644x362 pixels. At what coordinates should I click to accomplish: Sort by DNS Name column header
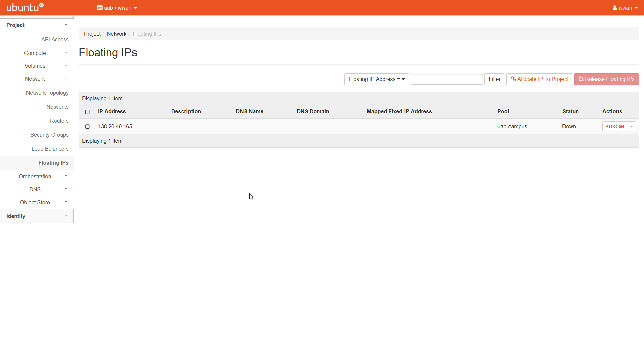click(x=250, y=111)
